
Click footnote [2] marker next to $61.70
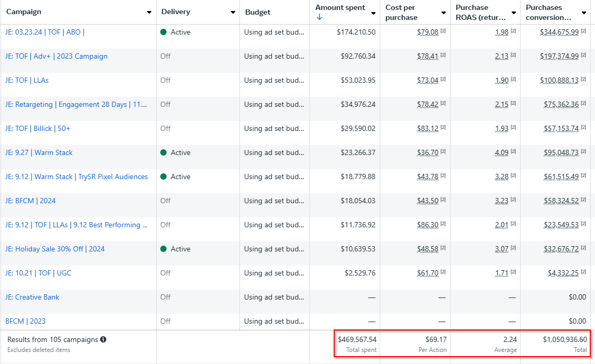point(443,272)
